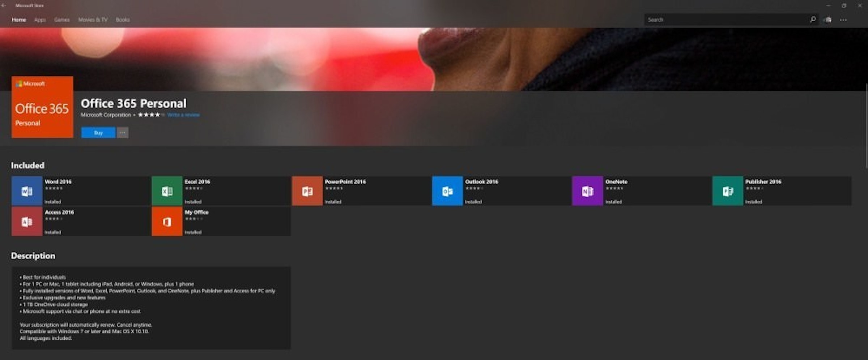Click the 'Best for individuals' description line

(x=43, y=277)
